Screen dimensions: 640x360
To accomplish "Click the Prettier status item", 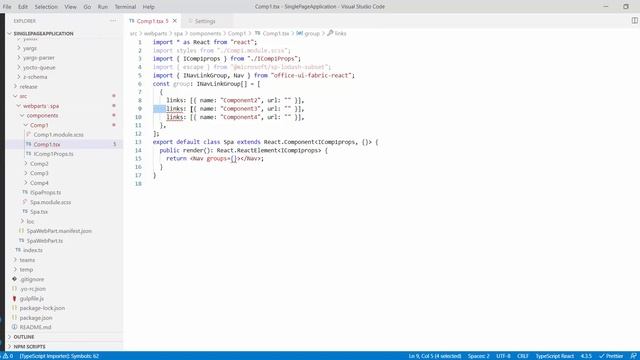I will click(611, 356).
